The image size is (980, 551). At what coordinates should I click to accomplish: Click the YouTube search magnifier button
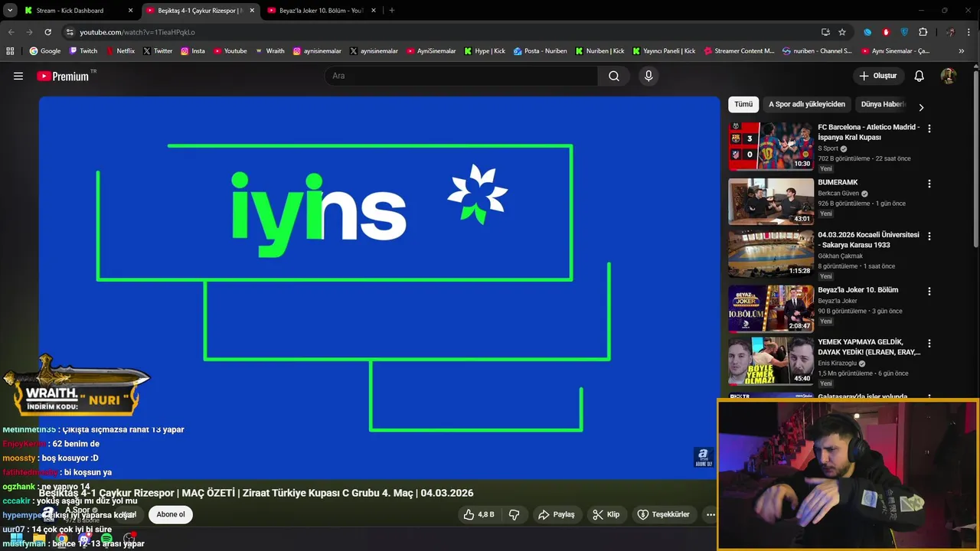[614, 76]
